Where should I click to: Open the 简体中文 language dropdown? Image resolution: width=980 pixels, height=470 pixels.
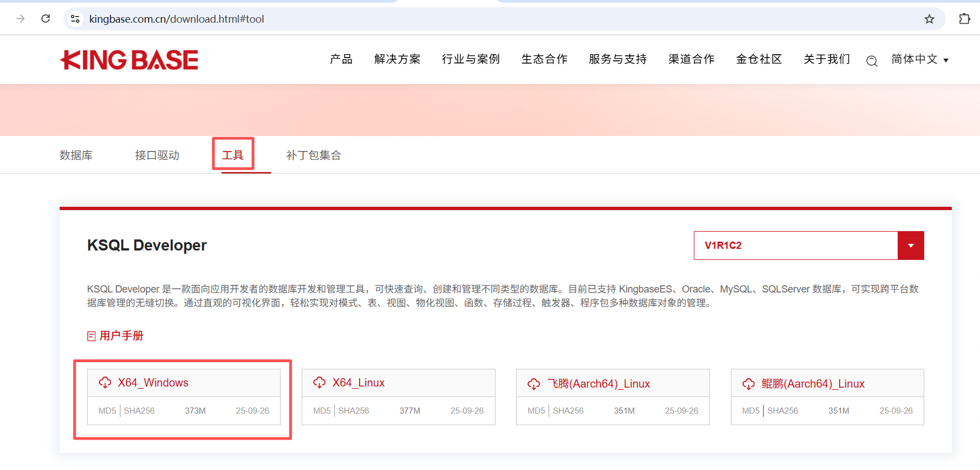919,60
